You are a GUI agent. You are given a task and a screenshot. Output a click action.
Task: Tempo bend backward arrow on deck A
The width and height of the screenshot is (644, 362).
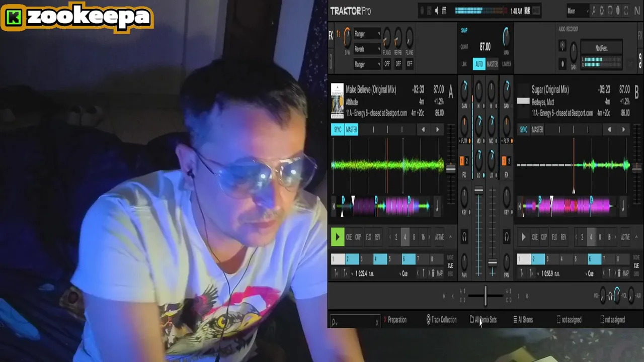tap(423, 129)
